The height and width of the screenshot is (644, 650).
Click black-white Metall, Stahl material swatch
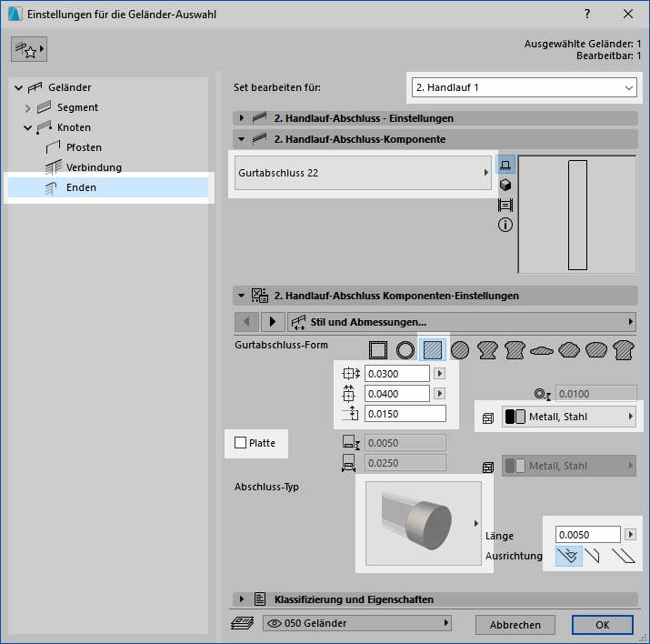(515, 417)
